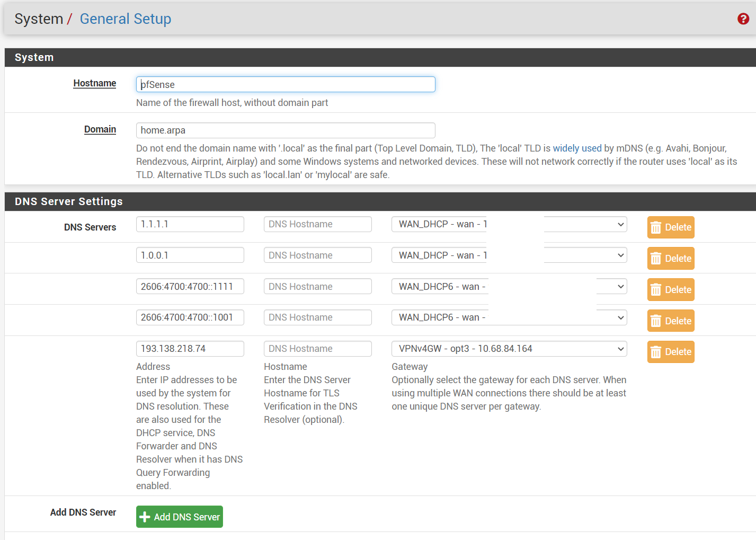Click the DNS Server Settings section header
This screenshot has height=540, width=756.
point(380,201)
